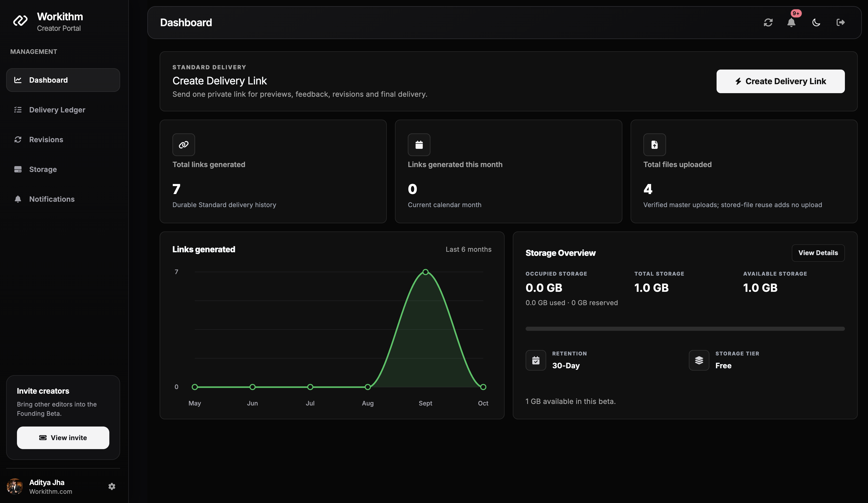868x503 pixels.
Task: Click View Details in Storage Overview
Action: (818, 253)
